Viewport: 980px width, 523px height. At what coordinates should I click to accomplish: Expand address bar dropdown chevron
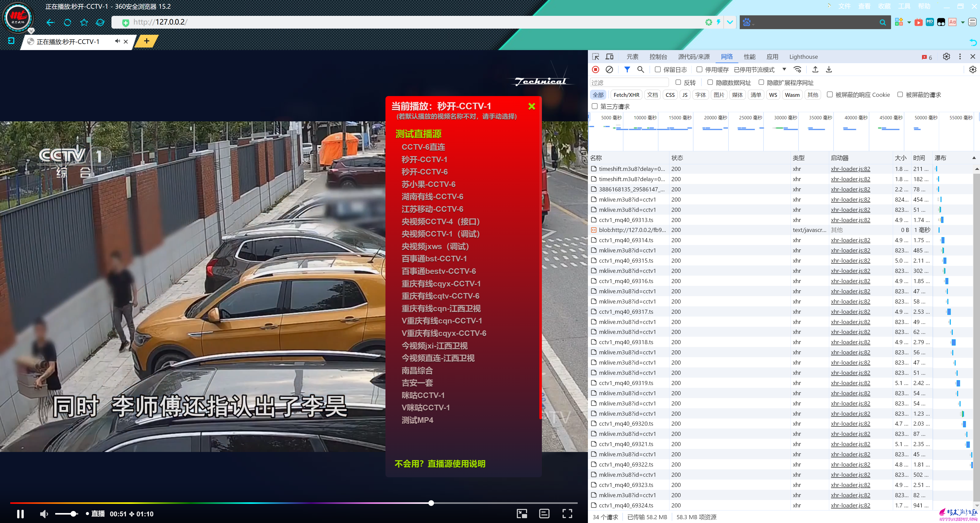click(730, 22)
